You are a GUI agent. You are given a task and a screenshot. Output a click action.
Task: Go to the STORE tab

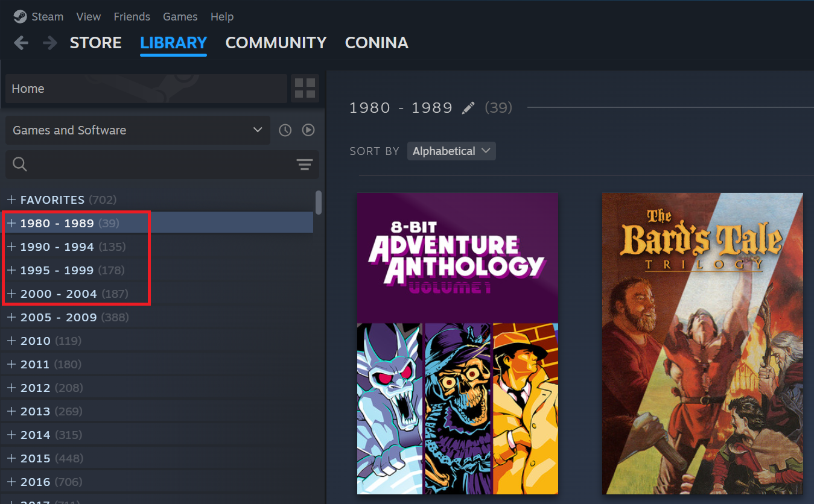point(96,43)
